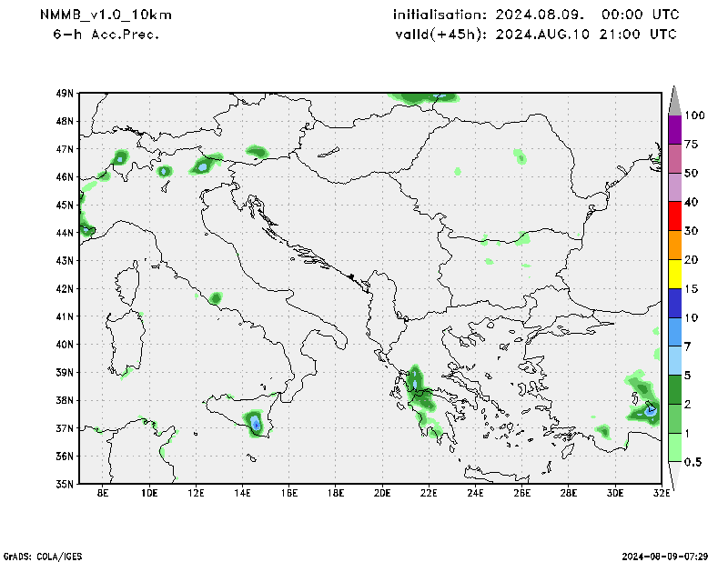Click the red 30–40 legend color band

tap(674, 216)
